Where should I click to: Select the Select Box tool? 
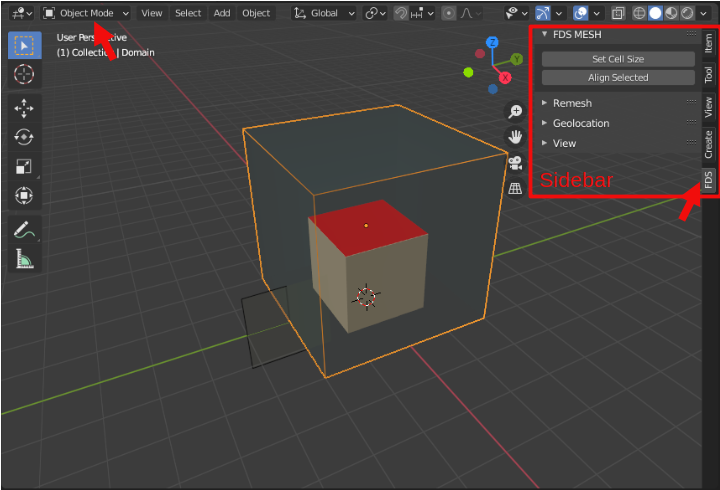pyautogui.click(x=24, y=45)
